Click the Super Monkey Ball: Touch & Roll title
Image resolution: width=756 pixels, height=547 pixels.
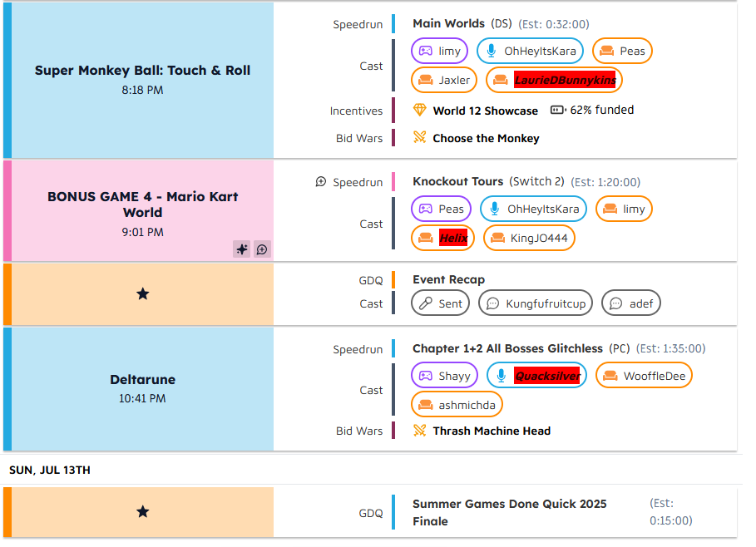pyautogui.click(x=143, y=71)
